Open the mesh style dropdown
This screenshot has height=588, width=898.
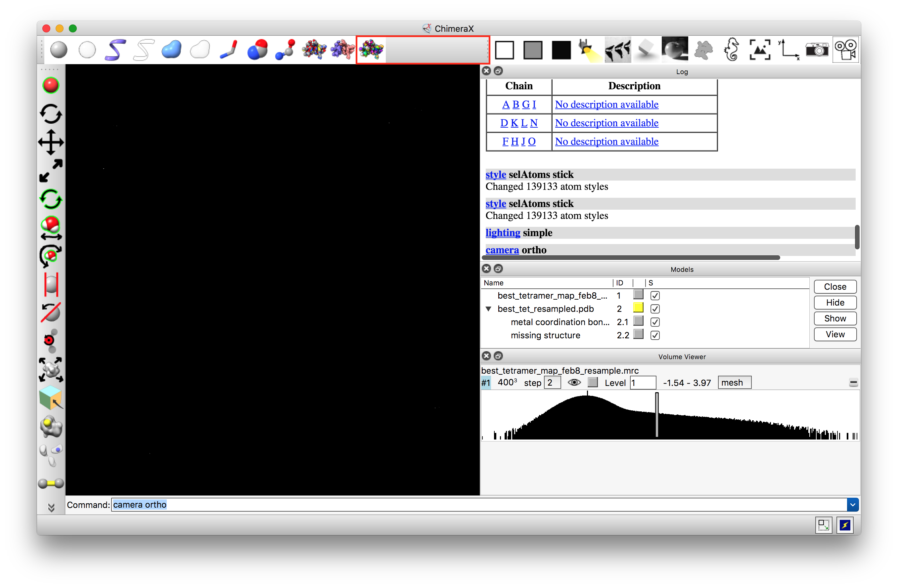tap(734, 382)
